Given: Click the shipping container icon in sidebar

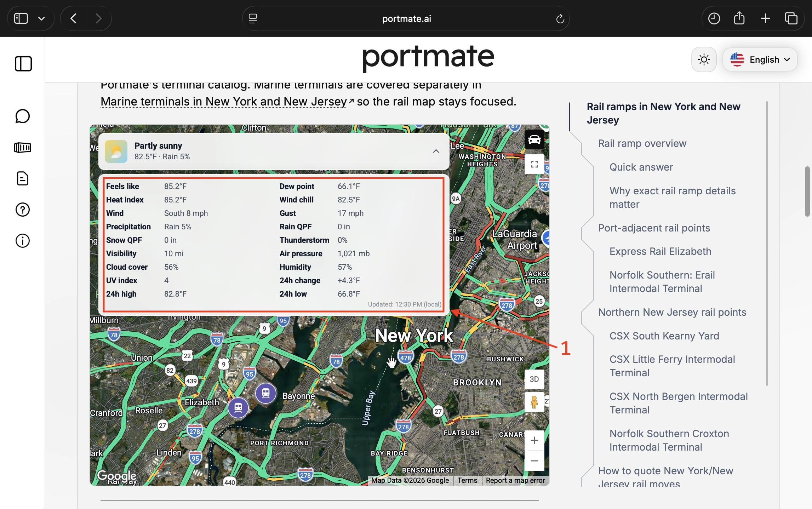Looking at the screenshot, I should click(x=23, y=148).
